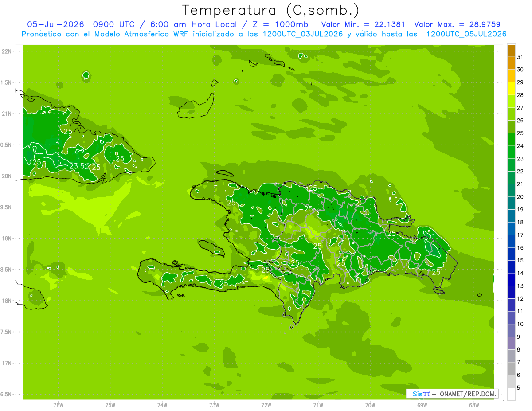Screen dimensions: 532x411
Task: Click the "23.5" contour label over Cuba
Action: point(77,166)
